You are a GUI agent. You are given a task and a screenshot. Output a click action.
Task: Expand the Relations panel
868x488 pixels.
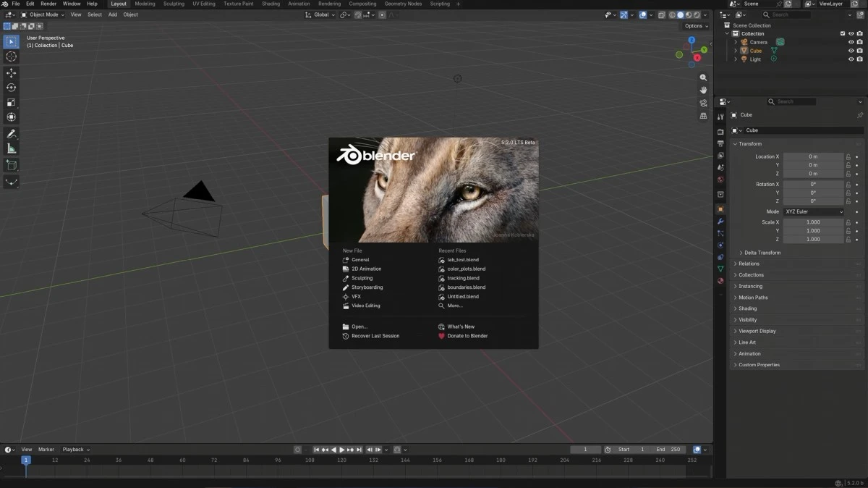[749, 264]
